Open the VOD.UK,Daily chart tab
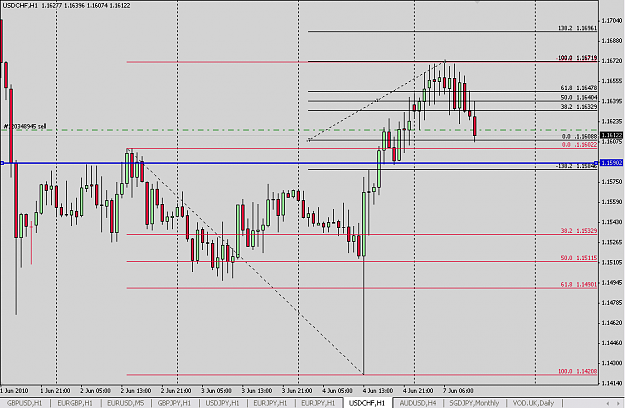Image resolution: width=625 pixels, height=408 pixels. pyautogui.click(x=533, y=403)
